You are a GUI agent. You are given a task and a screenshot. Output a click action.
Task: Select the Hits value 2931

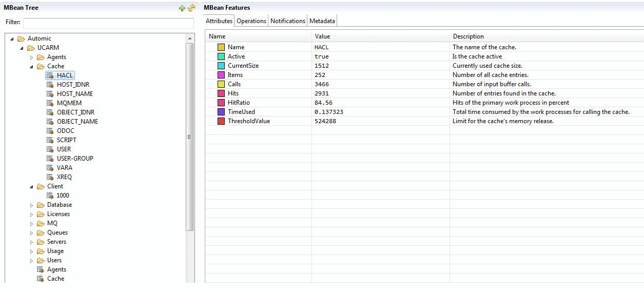click(x=322, y=93)
